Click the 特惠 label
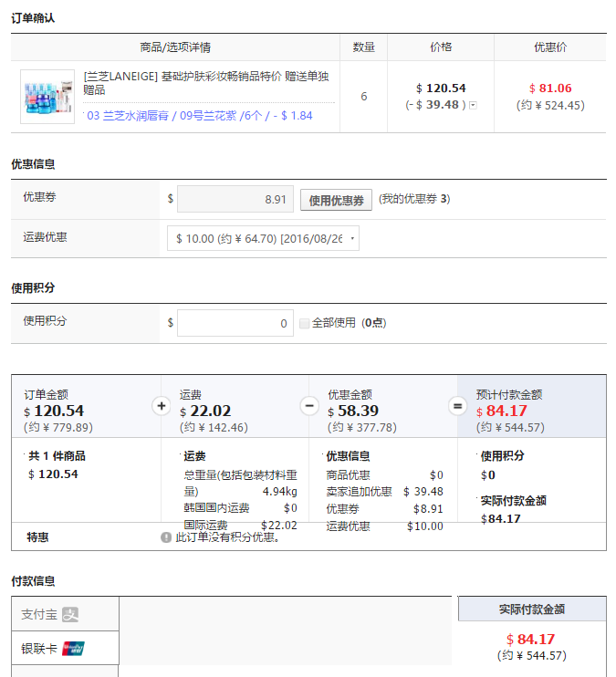This screenshot has width=616, height=677. click(x=38, y=537)
